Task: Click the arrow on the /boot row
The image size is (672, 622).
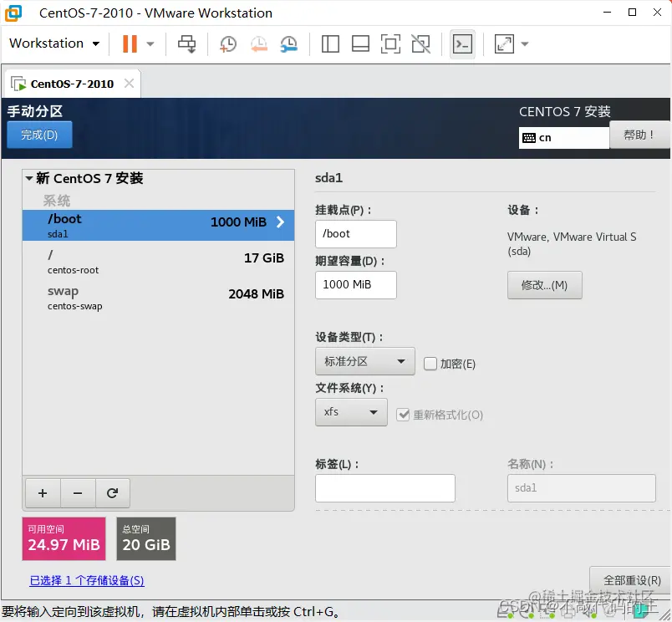Action: 280,222
